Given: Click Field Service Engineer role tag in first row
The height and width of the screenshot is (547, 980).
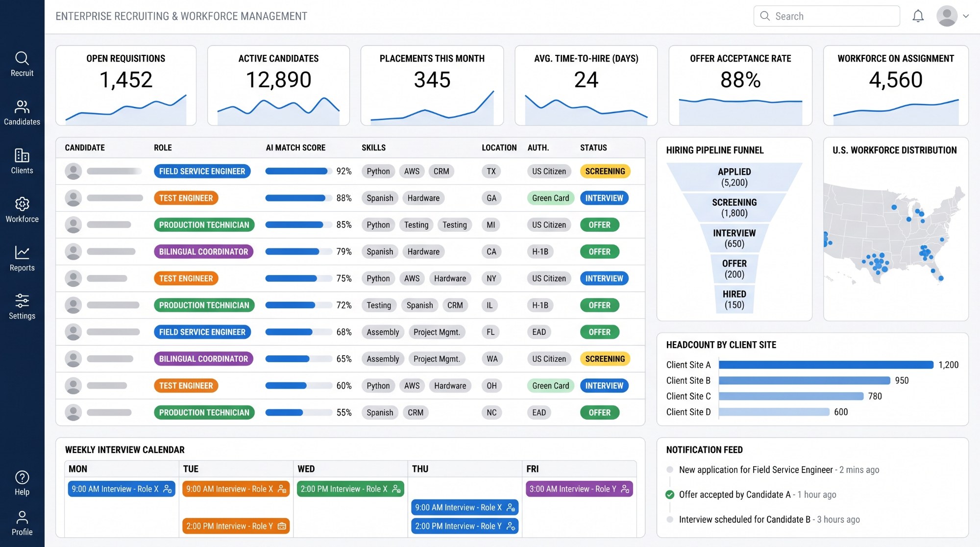Looking at the screenshot, I should (x=202, y=171).
